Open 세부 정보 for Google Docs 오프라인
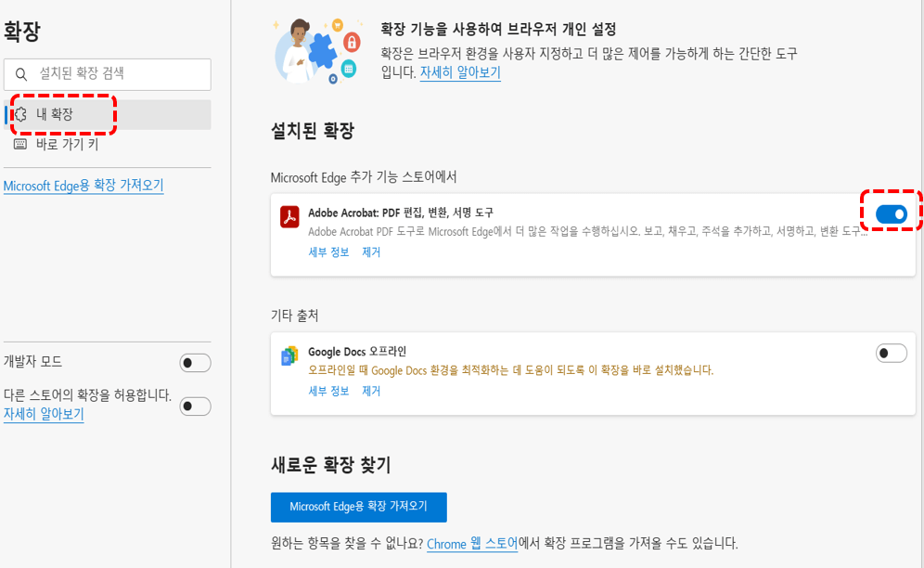The image size is (924, 568). [x=327, y=391]
